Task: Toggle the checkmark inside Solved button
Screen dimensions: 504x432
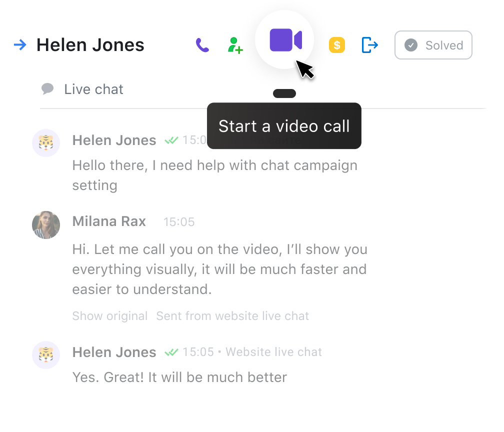Action: (x=410, y=45)
